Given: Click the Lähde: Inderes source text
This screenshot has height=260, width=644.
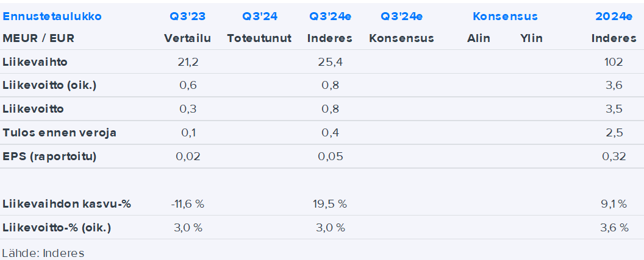Looking at the screenshot, I should [x=43, y=253].
